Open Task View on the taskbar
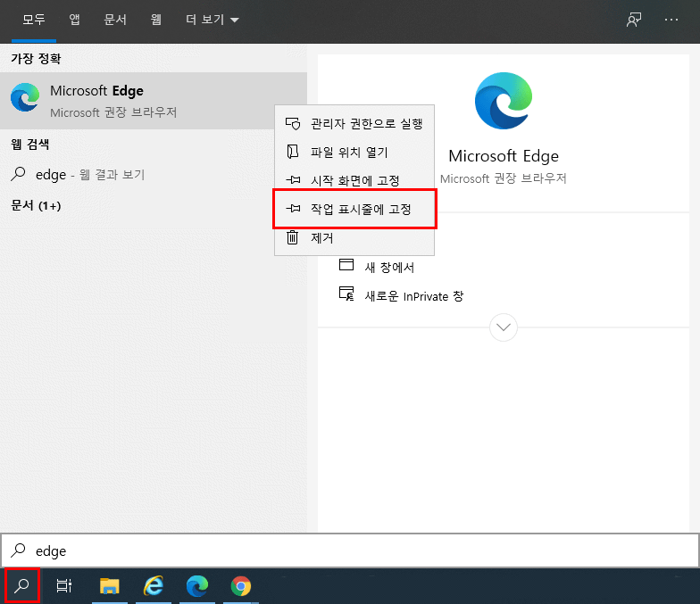 point(64,585)
